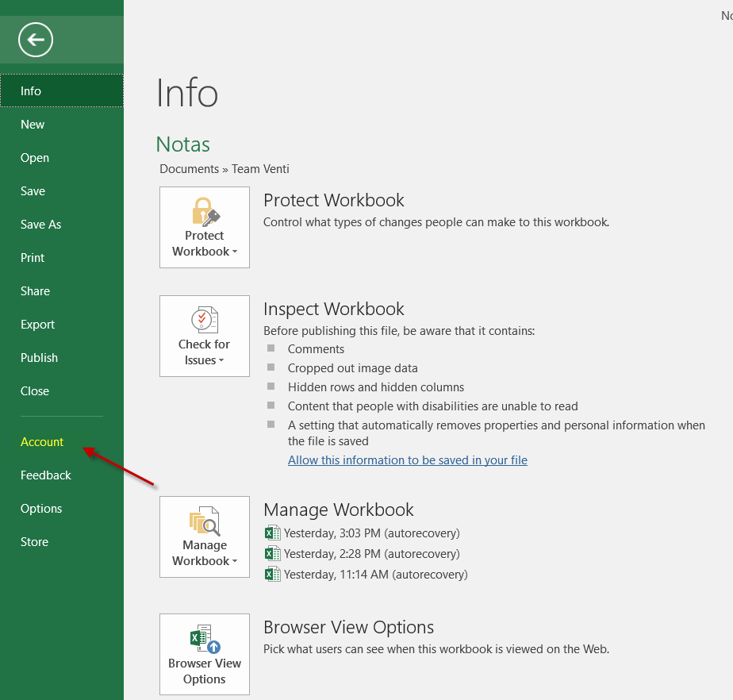733x700 pixels.
Task: Click the Browser View Options heading
Action: tap(349, 627)
